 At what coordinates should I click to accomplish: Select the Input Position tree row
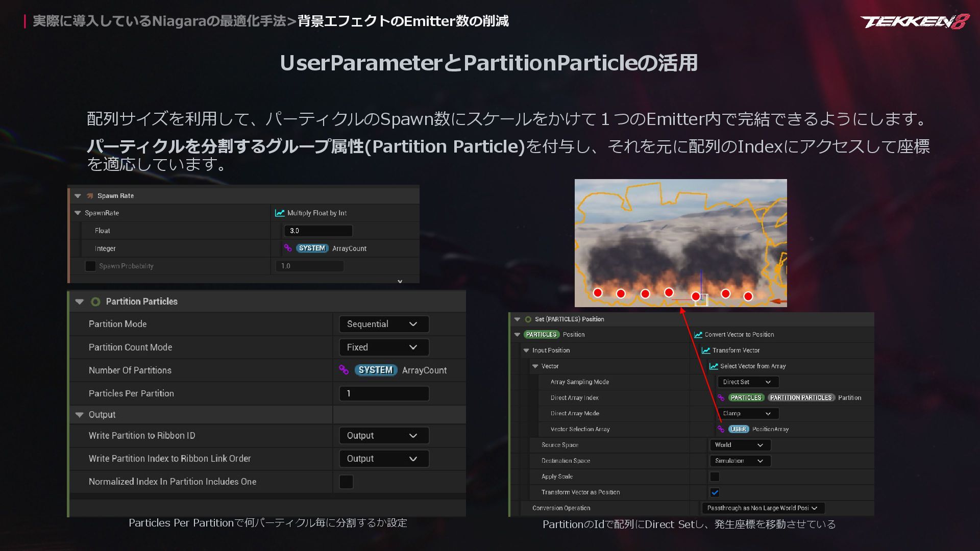tap(551, 350)
